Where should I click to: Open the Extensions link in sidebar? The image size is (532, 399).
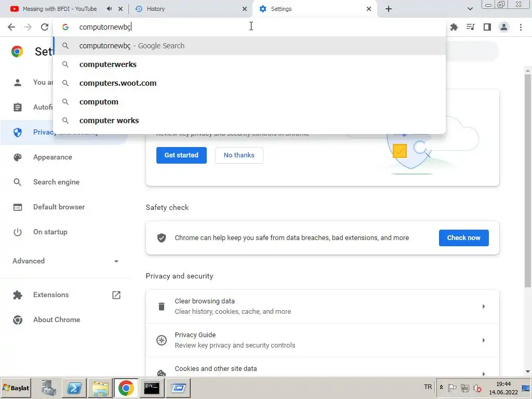pos(51,295)
